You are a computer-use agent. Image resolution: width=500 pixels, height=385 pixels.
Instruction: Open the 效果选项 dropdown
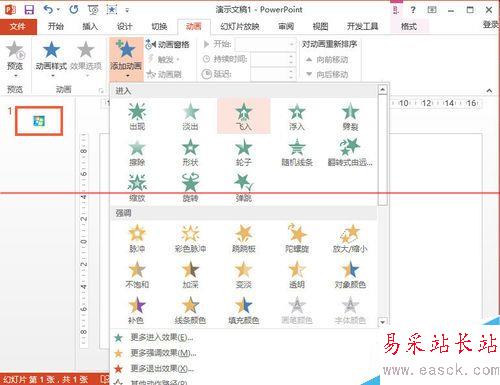pos(86,59)
